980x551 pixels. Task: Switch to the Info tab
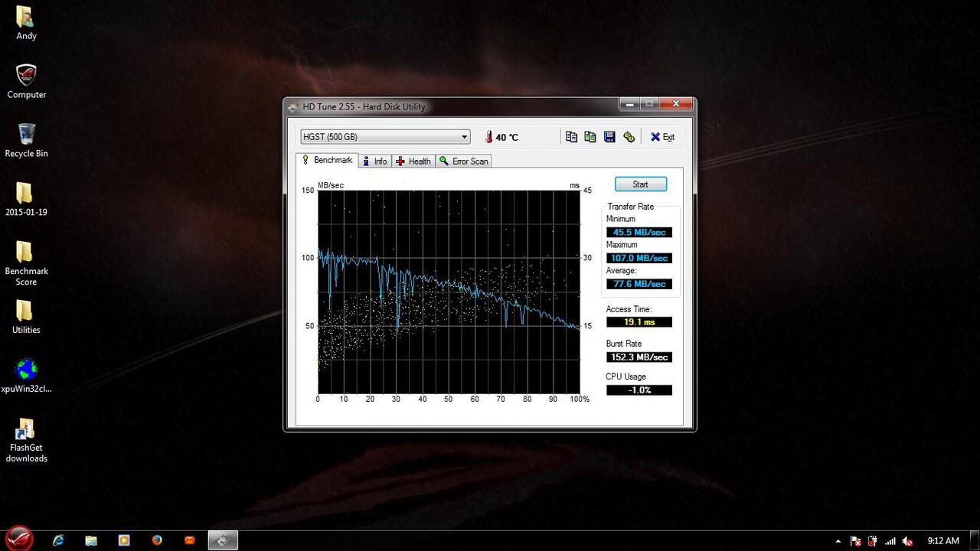coord(375,161)
